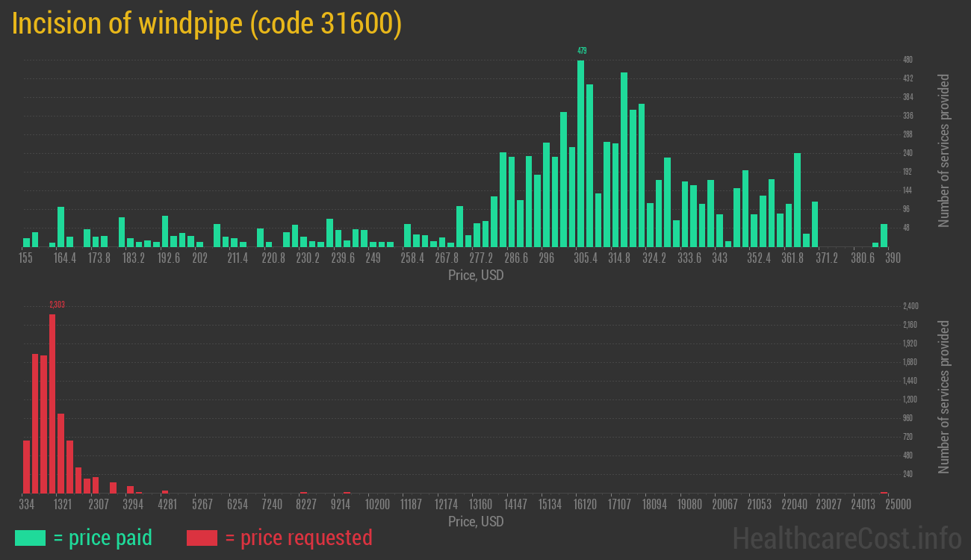971x560 pixels.
Task: Click the tallest red bar labeled 2,303
Action: [52, 403]
